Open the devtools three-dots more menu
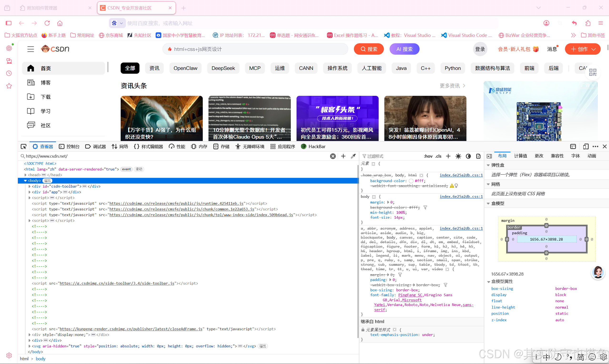 point(595,146)
